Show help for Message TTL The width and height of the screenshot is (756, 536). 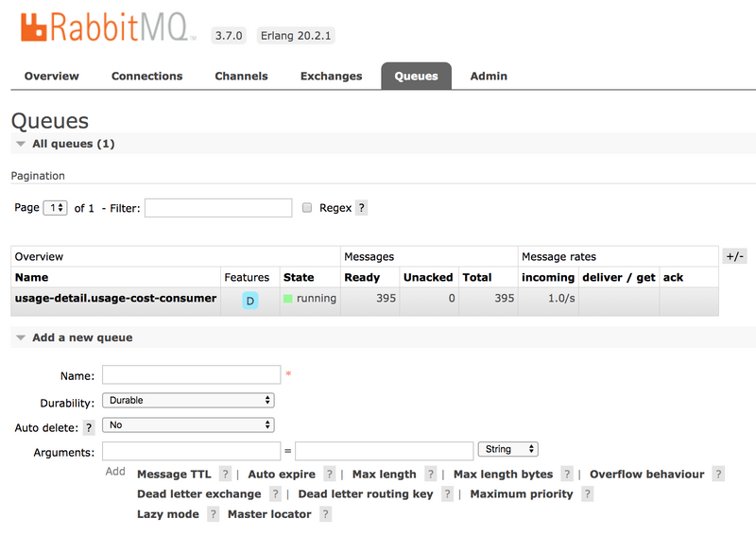click(x=225, y=475)
